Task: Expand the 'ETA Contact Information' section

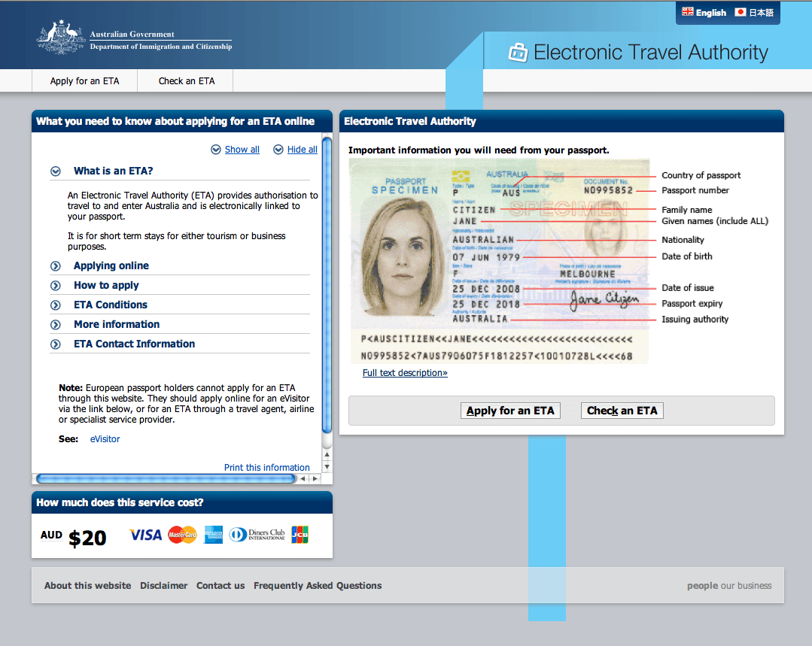Action: click(56, 344)
